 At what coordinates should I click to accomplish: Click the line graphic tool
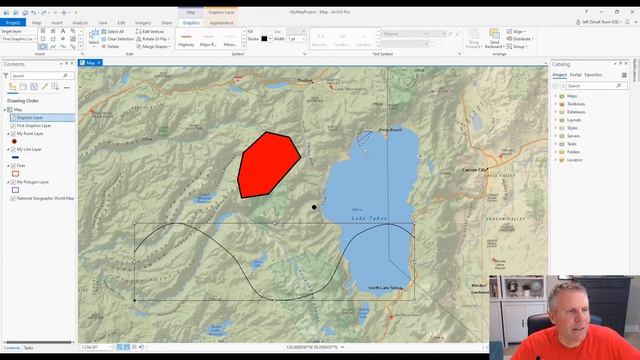click(53, 47)
